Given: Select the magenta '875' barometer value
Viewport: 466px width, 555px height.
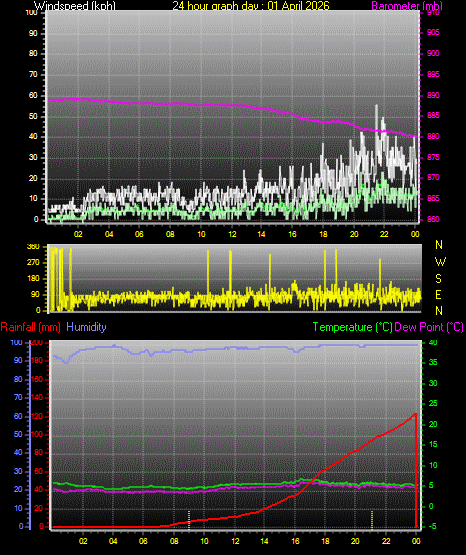Looking at the screenshot, I should coord(433,157).
